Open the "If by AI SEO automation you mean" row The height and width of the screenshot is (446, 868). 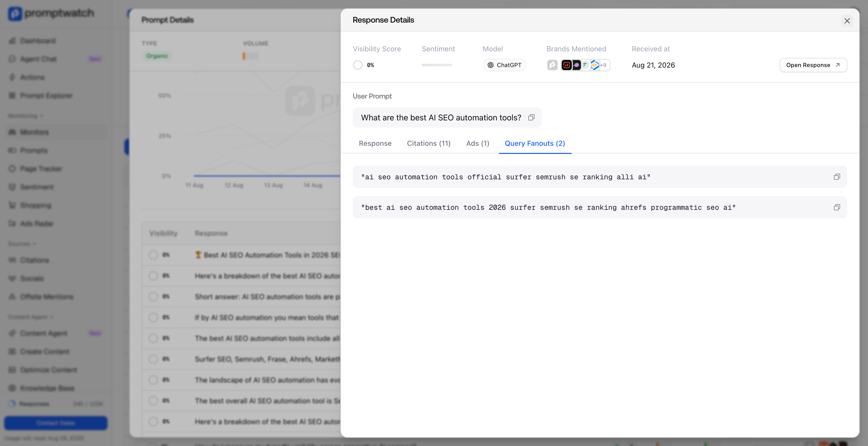tap(241, 317)
